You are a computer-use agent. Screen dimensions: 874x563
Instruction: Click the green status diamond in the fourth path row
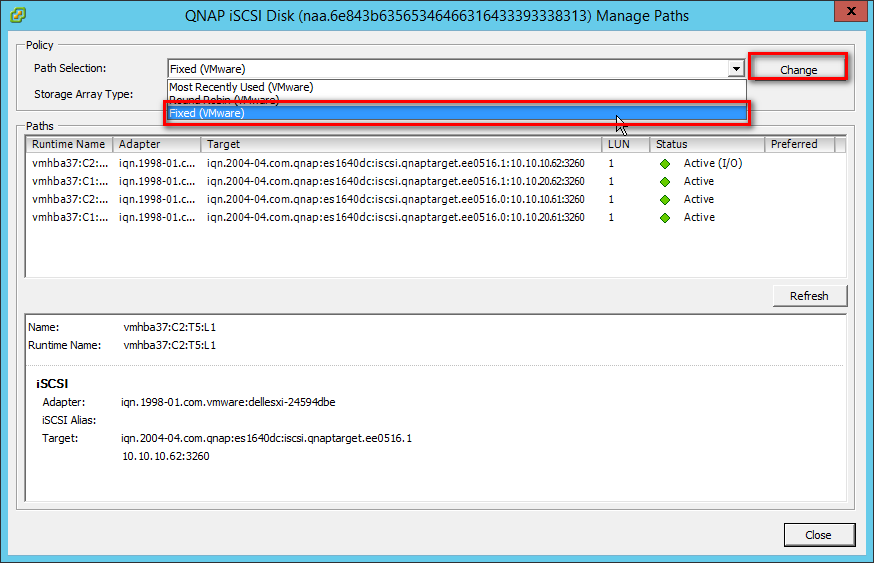coord(665,217)
